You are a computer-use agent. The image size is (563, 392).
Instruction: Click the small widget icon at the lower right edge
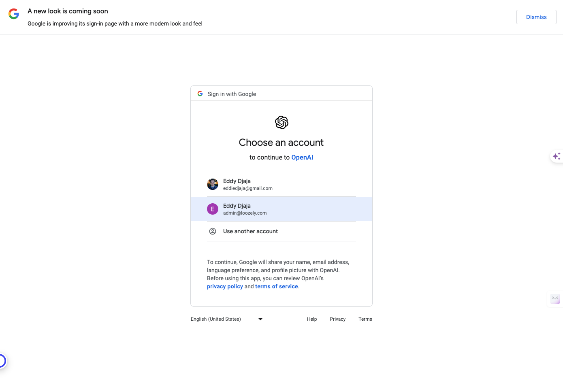click(x=555, y=299)
